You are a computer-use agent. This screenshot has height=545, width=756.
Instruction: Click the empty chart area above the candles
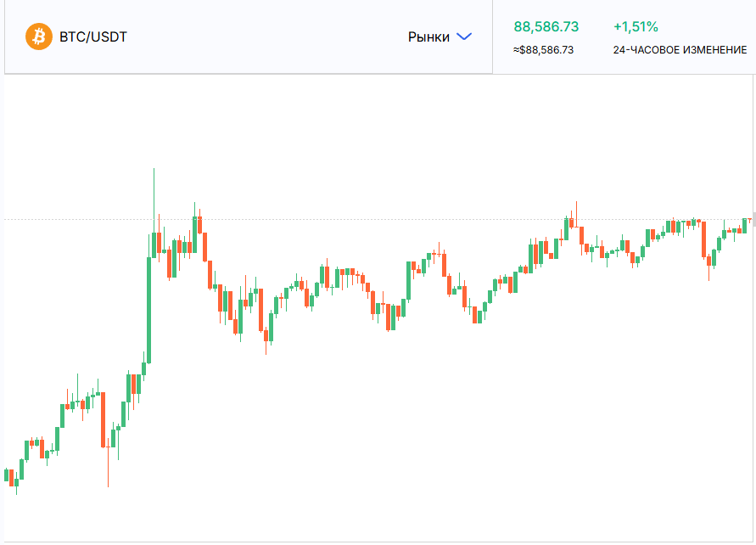(x=382, y=127)
